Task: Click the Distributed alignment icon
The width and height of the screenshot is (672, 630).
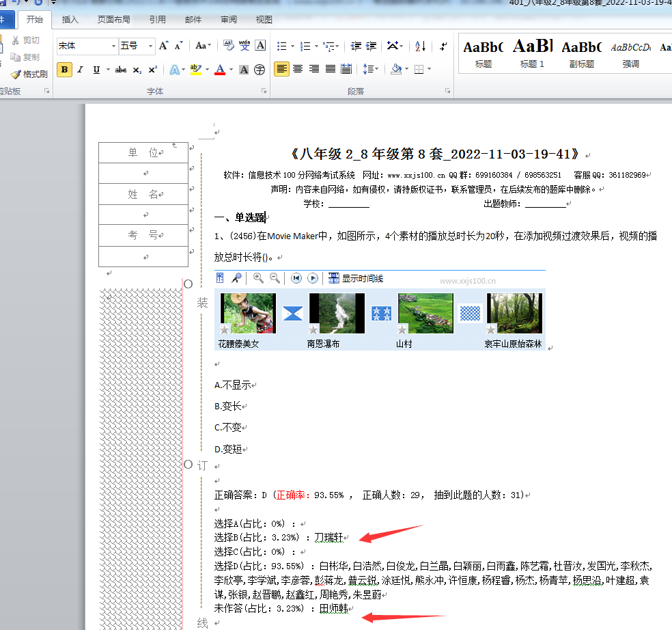Action: pyautogui.click(x=346, y=69)
